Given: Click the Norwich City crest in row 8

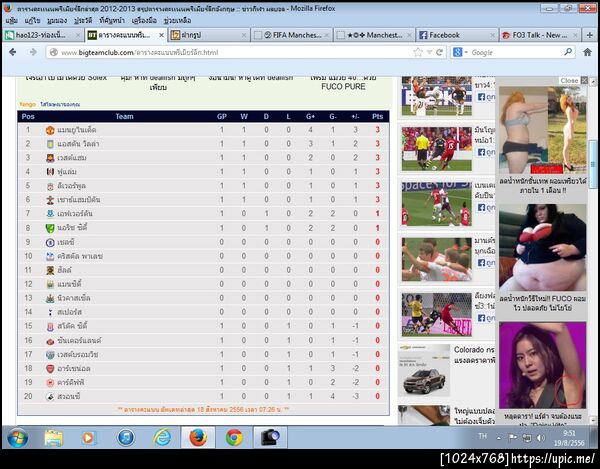Looking at the screenshot, I should click(x=50, y=228).
